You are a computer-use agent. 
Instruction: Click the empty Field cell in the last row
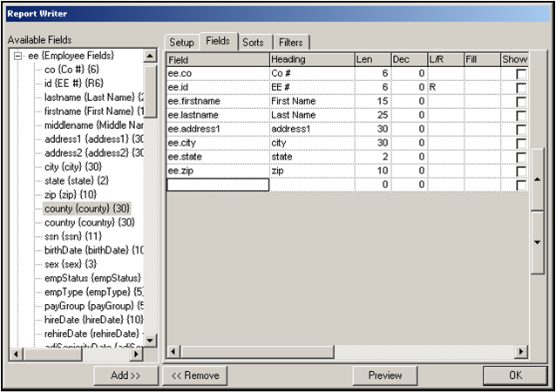click(218, 185)
